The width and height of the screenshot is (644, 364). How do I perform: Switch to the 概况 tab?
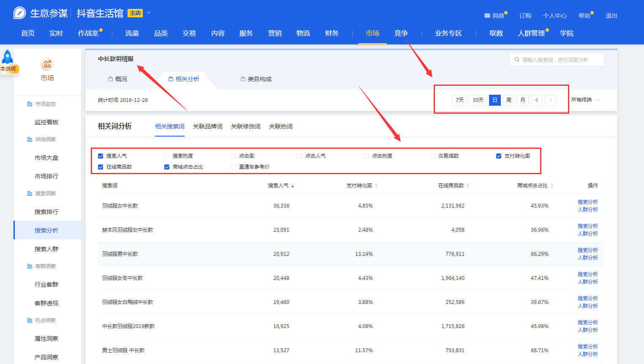click(x=117, y=79)
